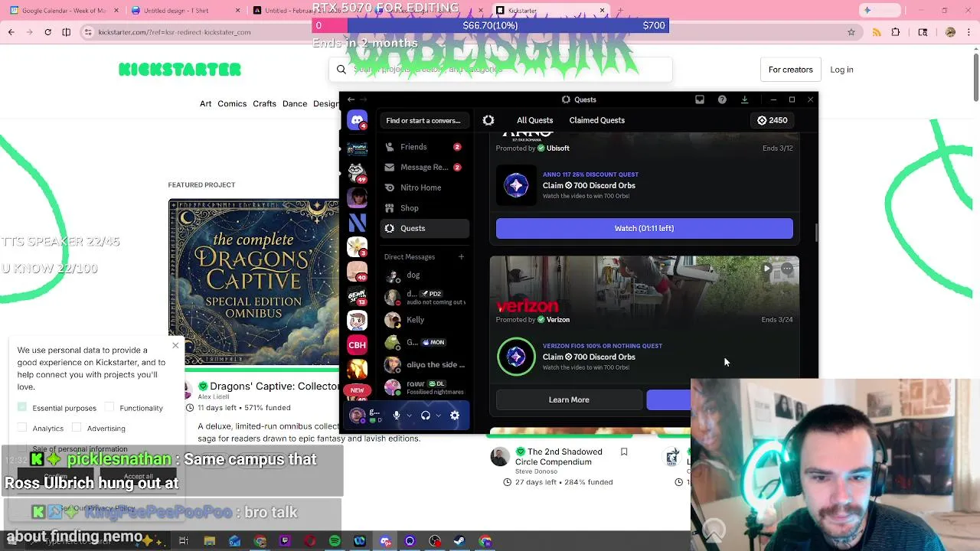Open OBS Studio from taskbar

pyautogui.click(x=435, y=541)
